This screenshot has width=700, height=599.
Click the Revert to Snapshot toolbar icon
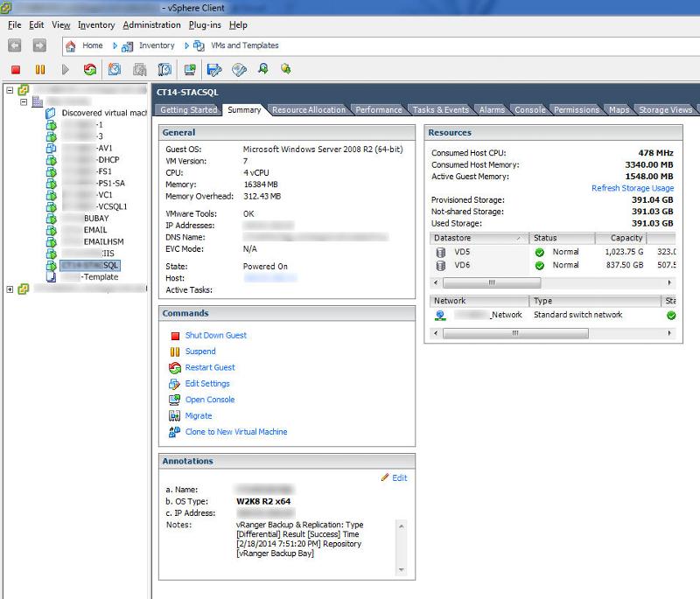point(140,69)
